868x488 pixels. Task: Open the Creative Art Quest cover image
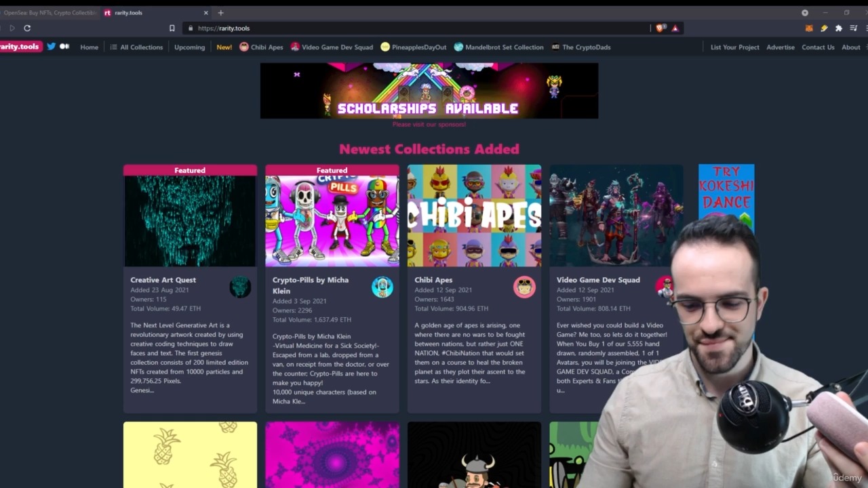(x=190, y=221)
